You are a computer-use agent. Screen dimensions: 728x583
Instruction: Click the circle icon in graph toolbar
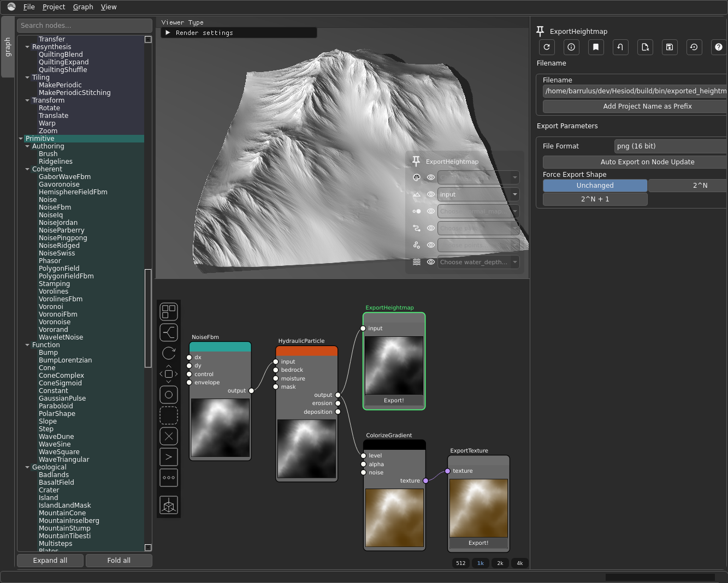pos(169,395)
